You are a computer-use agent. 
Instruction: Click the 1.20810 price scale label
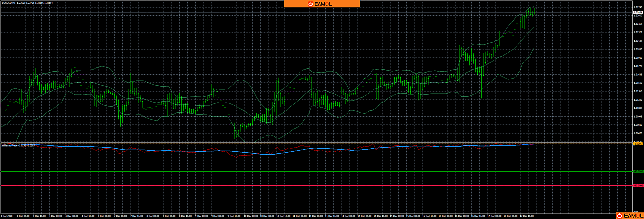(638, 125)
